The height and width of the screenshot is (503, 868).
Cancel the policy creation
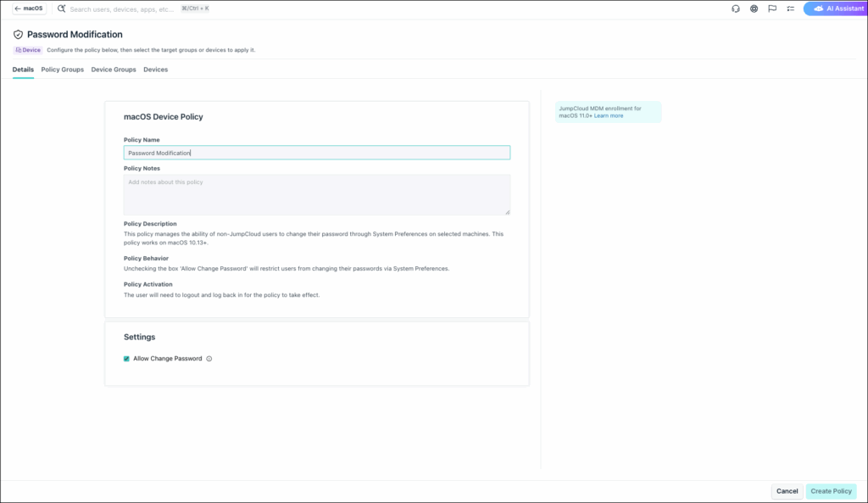pyautogui.click(x=787, y=491)
